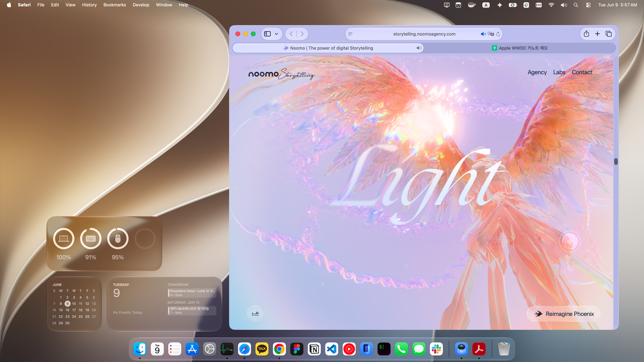Open Terminal from the Dock
Screen dimensions: 644x362
pos(384,349)
